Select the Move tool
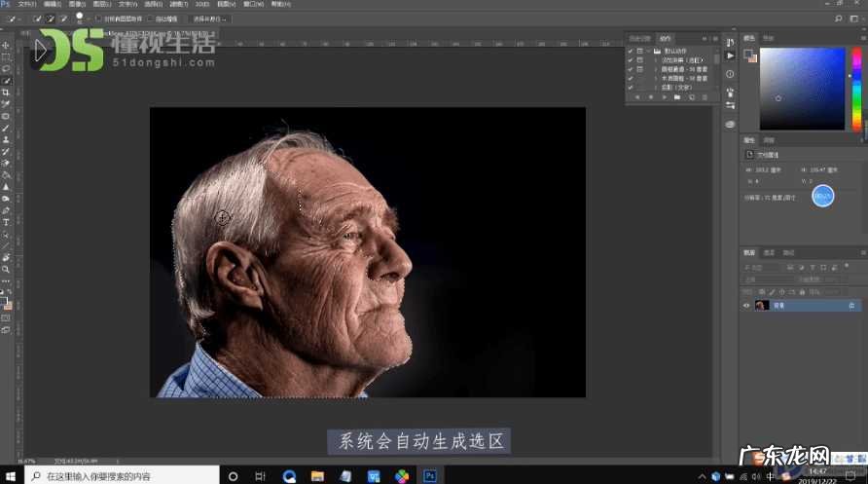The width and height of the screenshot is (868, 484). tap(6, 46)
